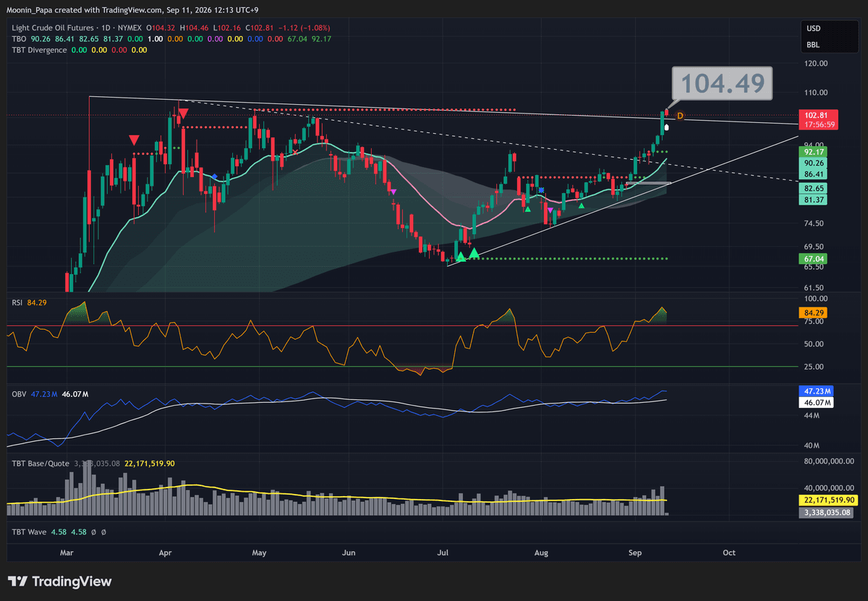Select the red down-triangle signal in early April
Image resolution: width=868 pixels, height=601 pixels.
[183, 114]
